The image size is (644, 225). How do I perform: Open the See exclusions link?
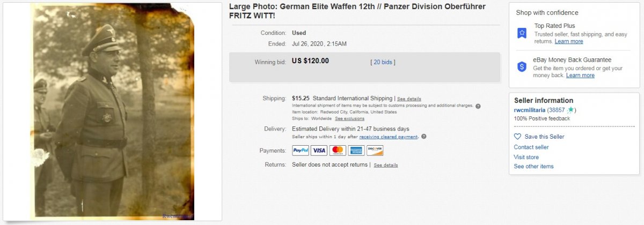tap(350, 118)
